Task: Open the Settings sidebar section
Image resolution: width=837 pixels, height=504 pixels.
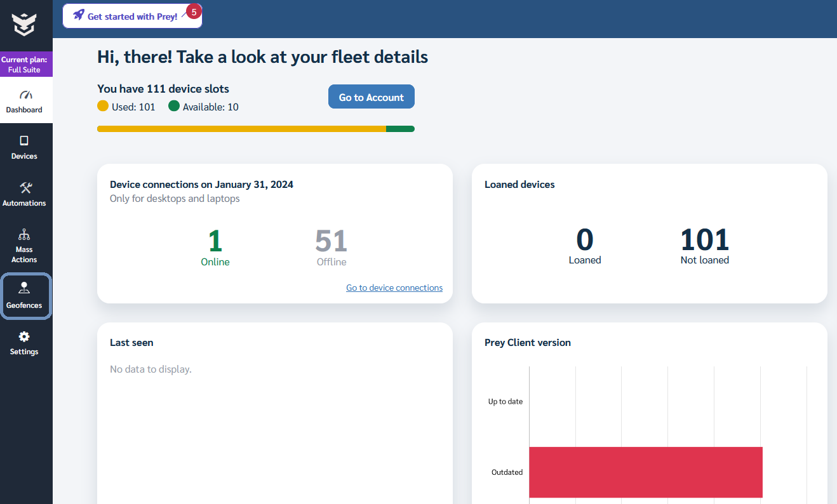Action: (x=24, y=343)
